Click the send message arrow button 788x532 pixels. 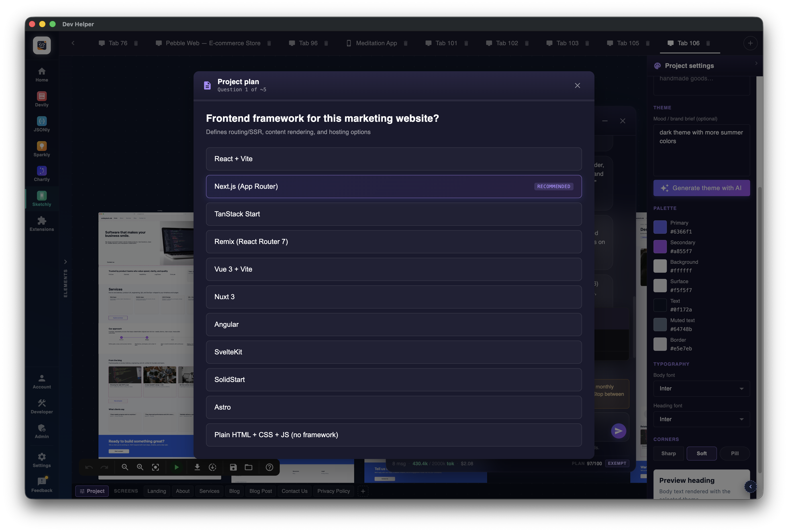pyautogui.click(x=619, y=431)
